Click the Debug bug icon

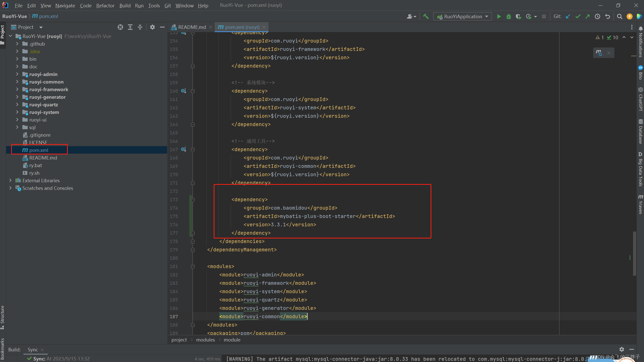[508, 16]
